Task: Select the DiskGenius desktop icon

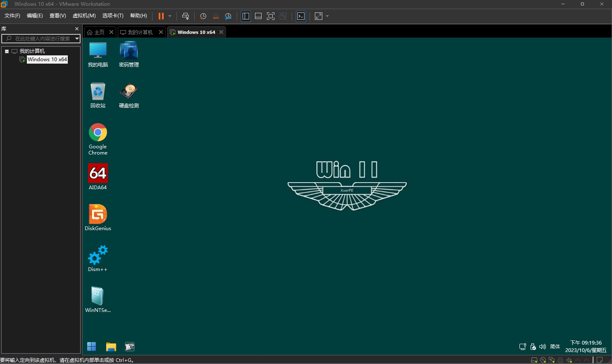Action: coord(98,218)
